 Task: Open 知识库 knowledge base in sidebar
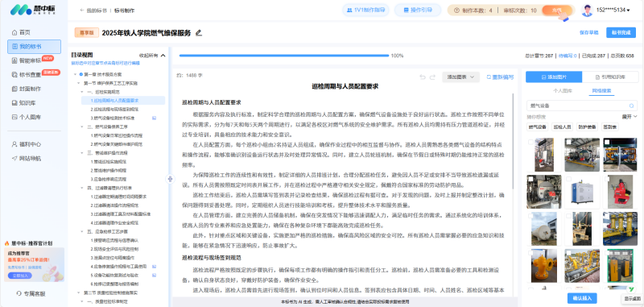[24, 103]
